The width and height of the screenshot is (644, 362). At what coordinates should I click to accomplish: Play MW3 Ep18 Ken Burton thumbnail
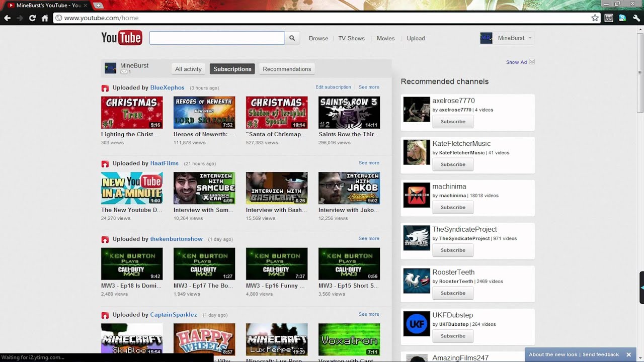(x=132, y=264)
